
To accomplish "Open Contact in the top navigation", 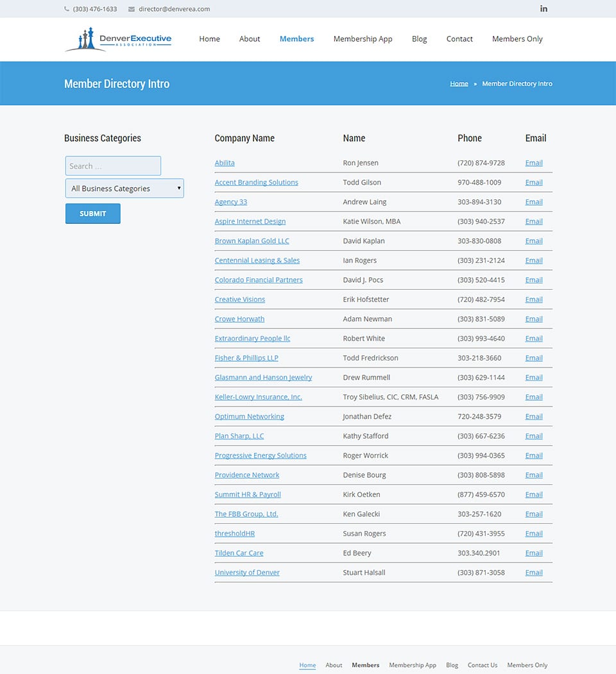I will [459, 38].
